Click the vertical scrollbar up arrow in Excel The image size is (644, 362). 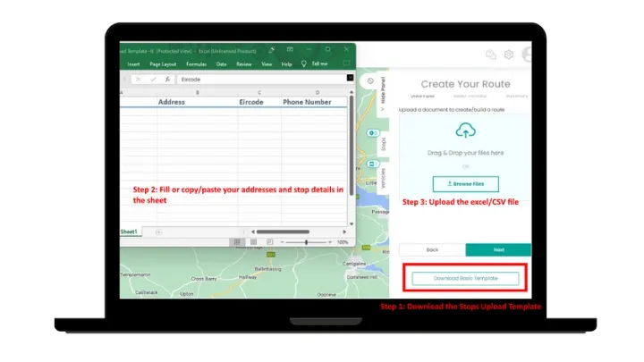point(352,92)
